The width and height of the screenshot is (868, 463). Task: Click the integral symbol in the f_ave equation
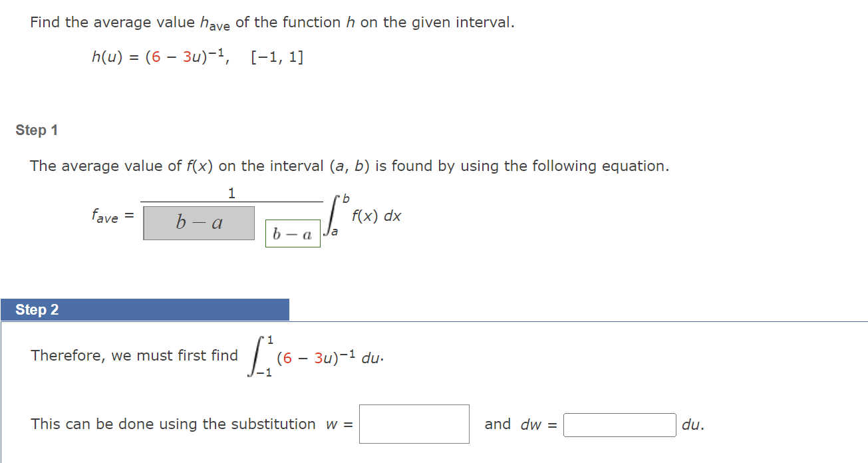coord(331,216)
